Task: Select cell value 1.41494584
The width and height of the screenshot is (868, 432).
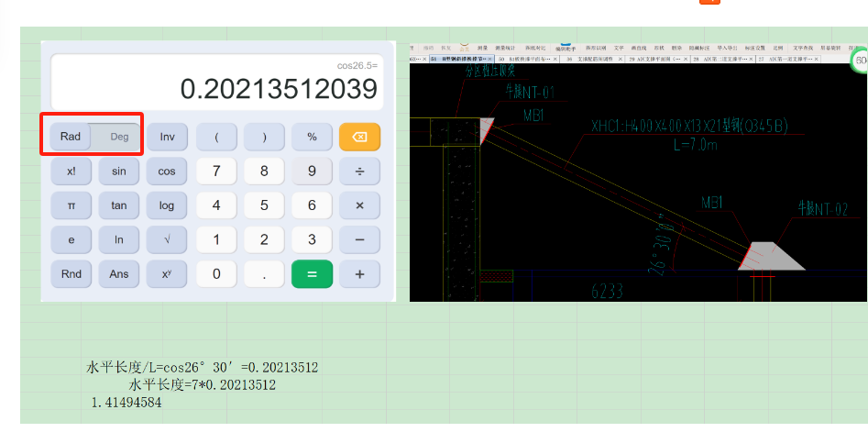Action: pos(126,403)
